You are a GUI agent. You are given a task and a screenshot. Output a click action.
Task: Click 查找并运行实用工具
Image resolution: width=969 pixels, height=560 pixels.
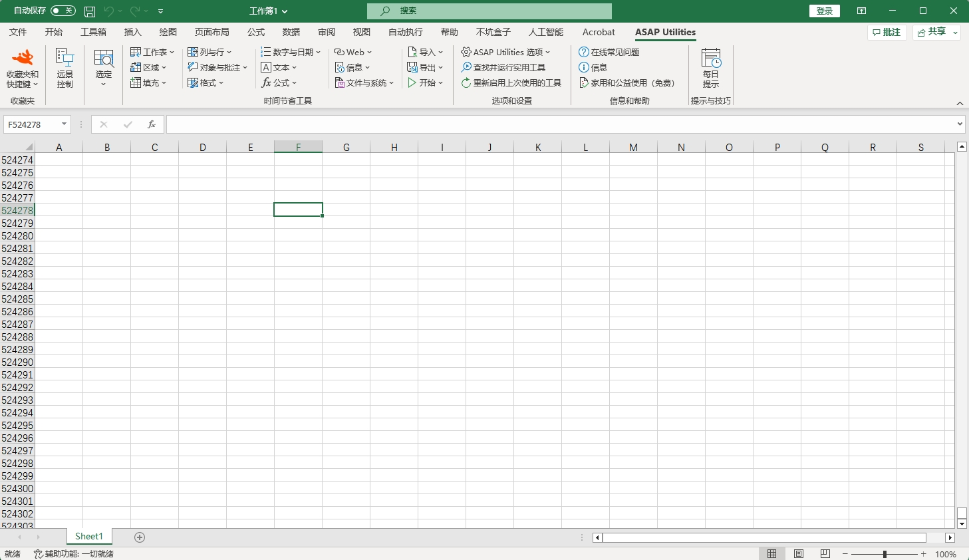[507, 67]
